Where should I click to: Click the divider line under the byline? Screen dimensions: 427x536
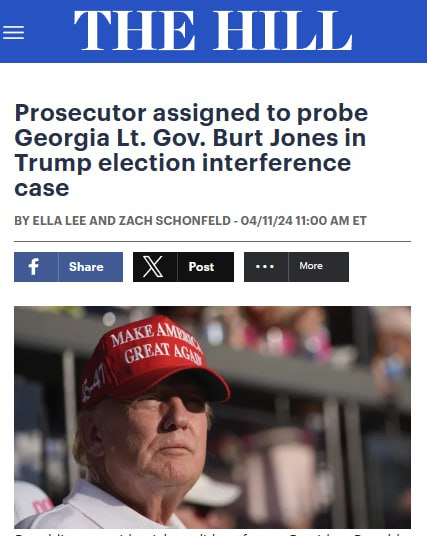(212, 241)
